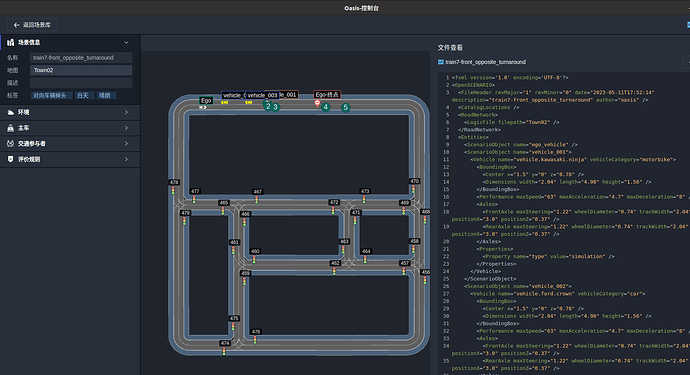
Task: Click the Town02 map field
Action: (x=81, y=70)
